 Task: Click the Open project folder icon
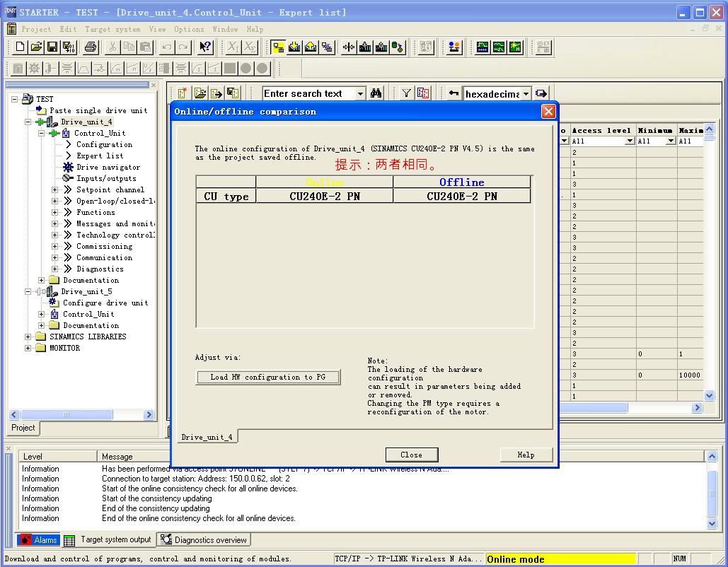coord(36,47)
